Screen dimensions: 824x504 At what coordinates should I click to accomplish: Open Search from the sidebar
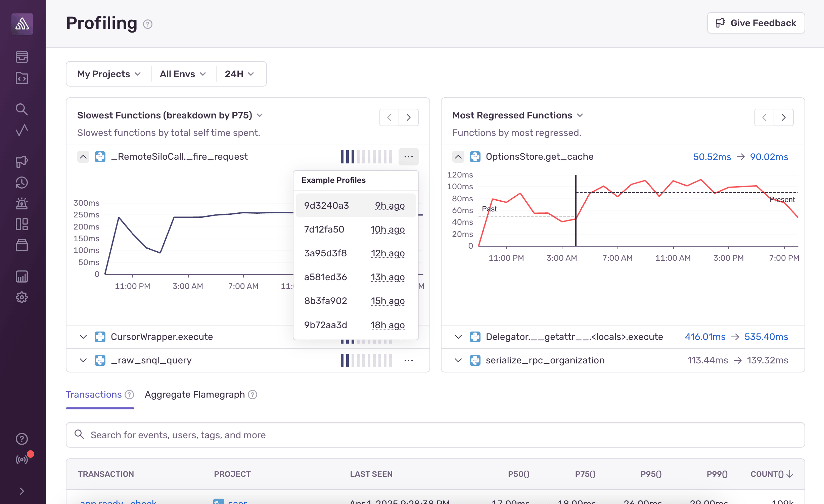[x=22, y=109]
